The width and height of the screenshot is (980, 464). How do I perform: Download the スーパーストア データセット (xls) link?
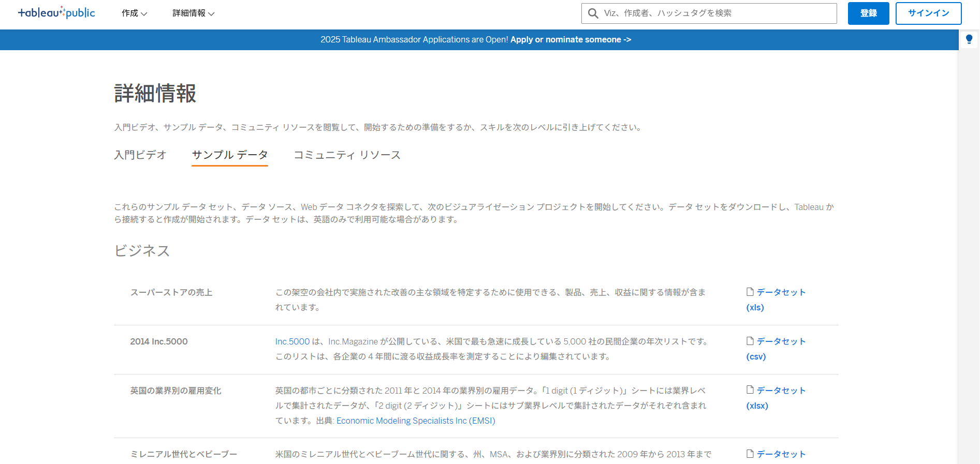click(x=776, y=300)
